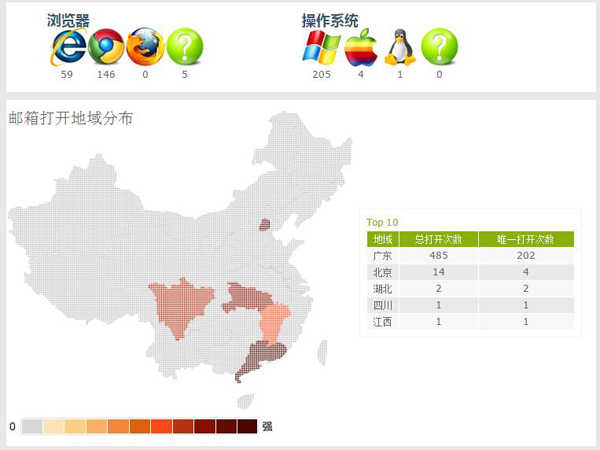Click the Chrome browser icon
600x450 pixels.
click(106, 47)
